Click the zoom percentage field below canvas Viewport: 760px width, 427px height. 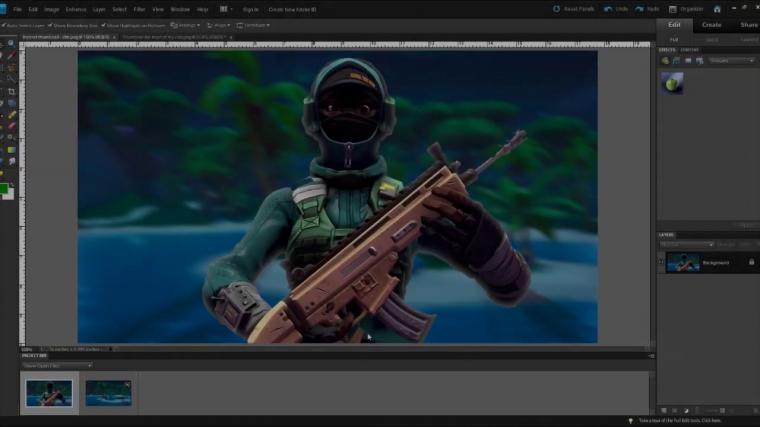pyautogui.click(x=27, y=349)
